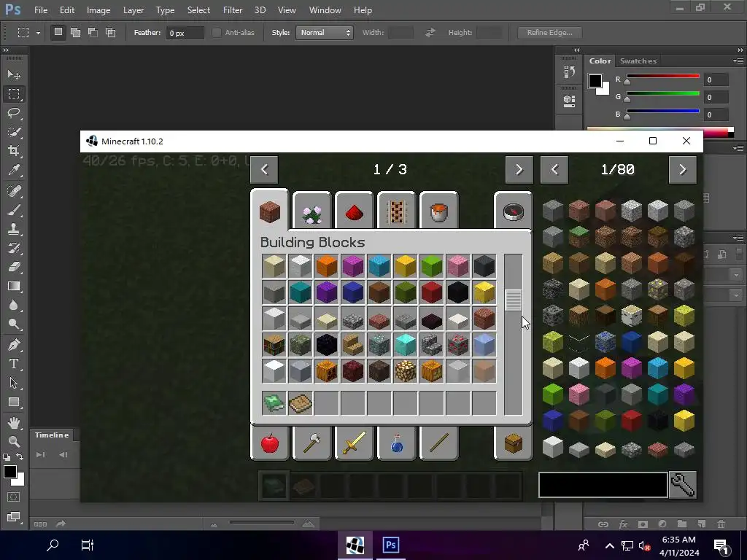This screenshot has height=560, width=747.
Task: Select the Crop tool
Action: coord(14,151)
